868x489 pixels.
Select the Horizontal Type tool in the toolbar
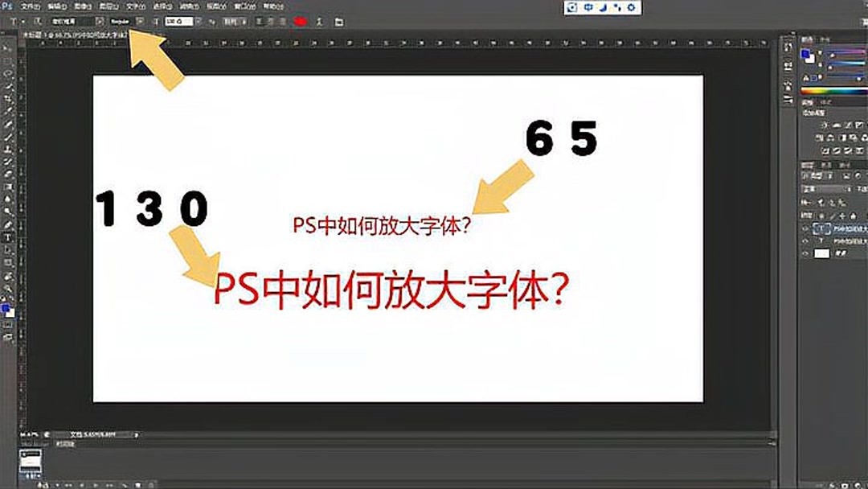(x=8, y=235)
